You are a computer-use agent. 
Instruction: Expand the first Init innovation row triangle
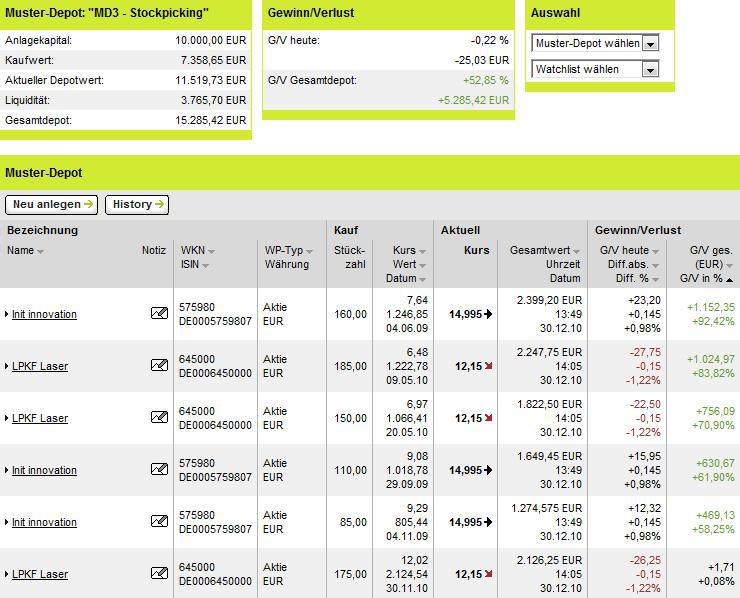click(x=7, y=314)
